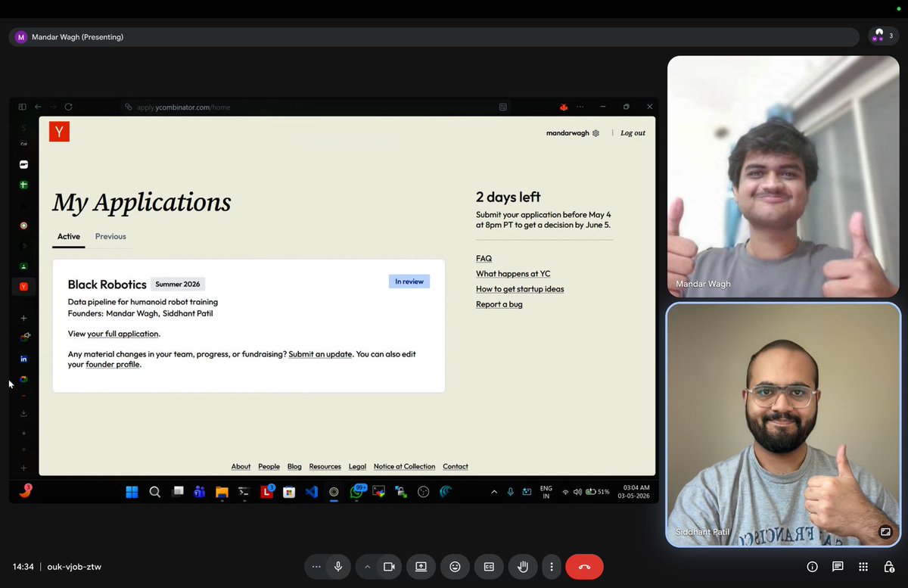Switch to the Active tab
The width and height of the screenshot is (908, 588).
68,236
